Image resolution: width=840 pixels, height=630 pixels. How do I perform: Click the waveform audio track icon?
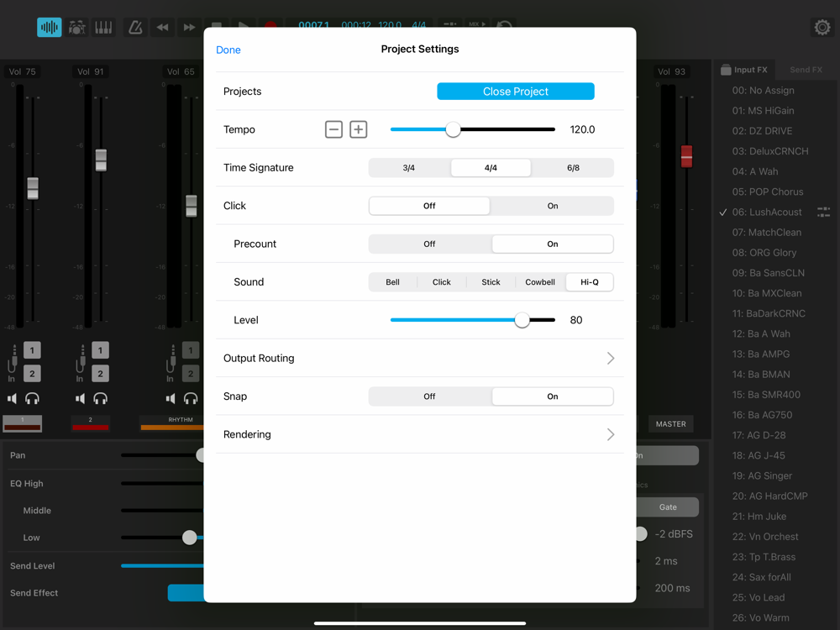pyautogui.click(x=50, y=27)
